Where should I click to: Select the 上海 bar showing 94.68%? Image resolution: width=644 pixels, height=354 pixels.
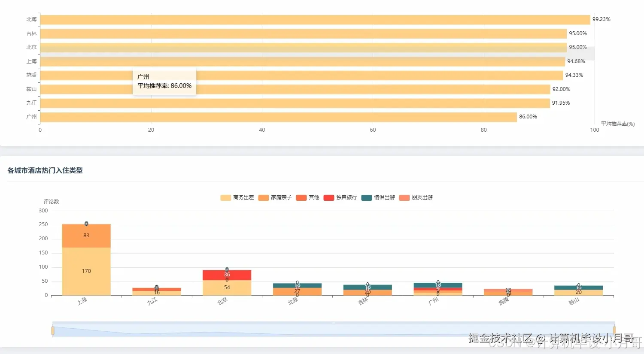303,61
